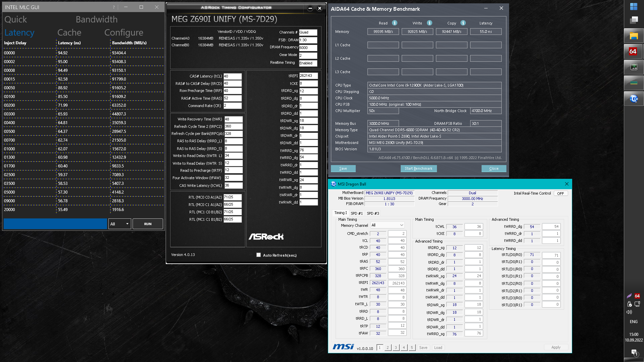The image size is (644, 362).
Task: Select the Latency tab in Intel MLC
Action: pyautogui.click(x=19, y=33)
